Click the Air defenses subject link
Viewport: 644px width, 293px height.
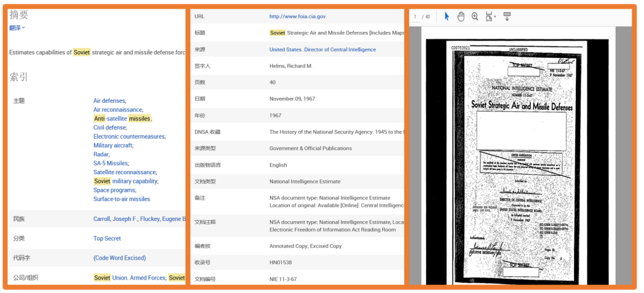pos(109,101)
